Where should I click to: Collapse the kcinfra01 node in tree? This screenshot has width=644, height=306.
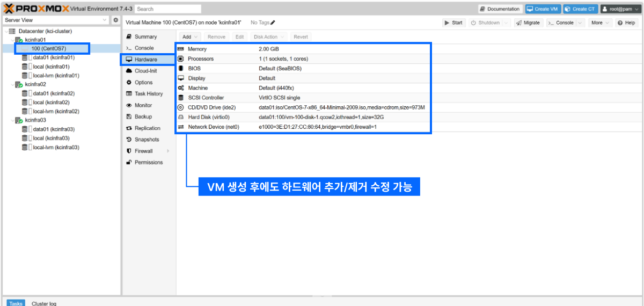(12, 40)
